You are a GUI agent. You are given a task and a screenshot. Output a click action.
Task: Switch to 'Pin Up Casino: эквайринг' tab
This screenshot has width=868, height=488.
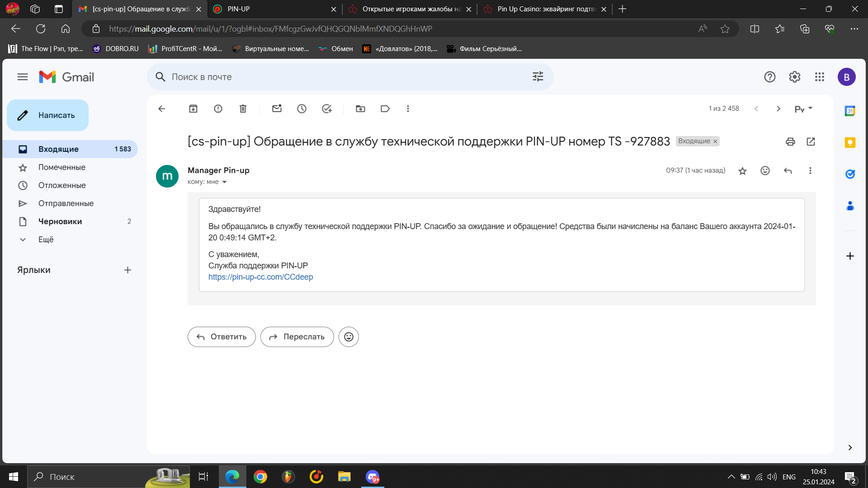click(545, 9)
